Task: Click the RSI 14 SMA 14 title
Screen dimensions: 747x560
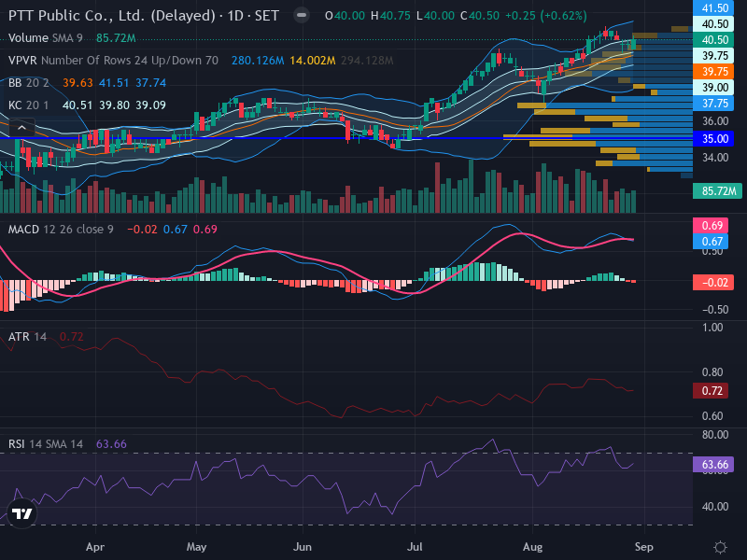Action: [x=45, y=444]
